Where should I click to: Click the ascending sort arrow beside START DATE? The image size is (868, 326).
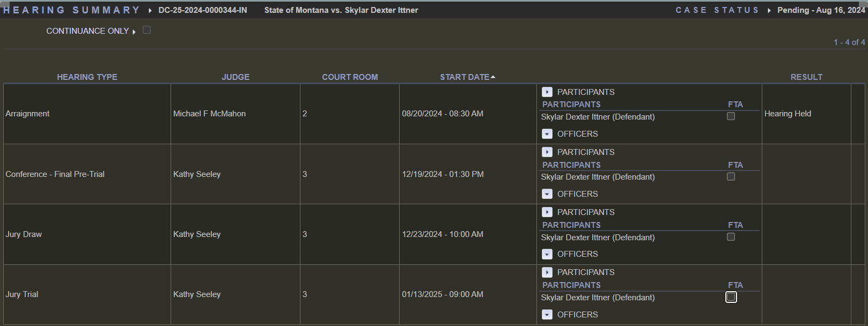[x=493, y=77]
